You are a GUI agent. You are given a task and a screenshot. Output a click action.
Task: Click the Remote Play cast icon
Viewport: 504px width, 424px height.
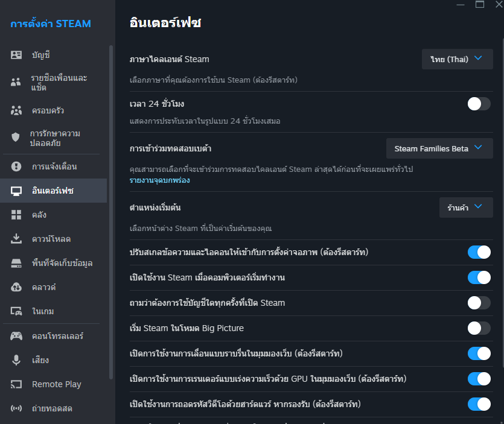tap(16, 384)
